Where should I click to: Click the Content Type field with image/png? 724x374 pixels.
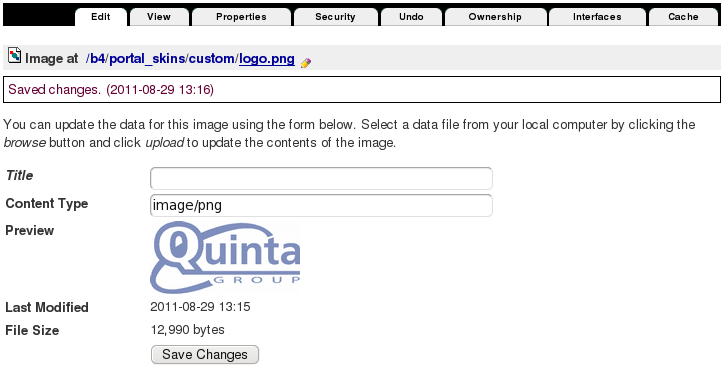click(321, 205)
